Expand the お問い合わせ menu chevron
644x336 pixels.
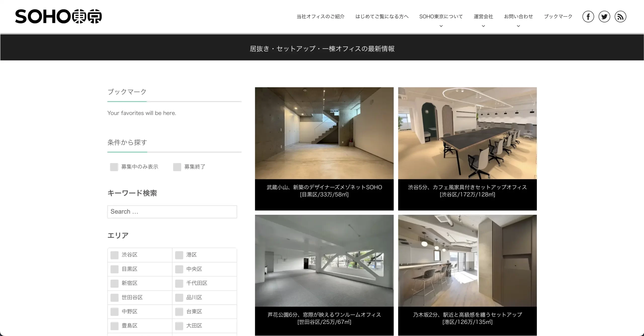(x=518, y=26)
